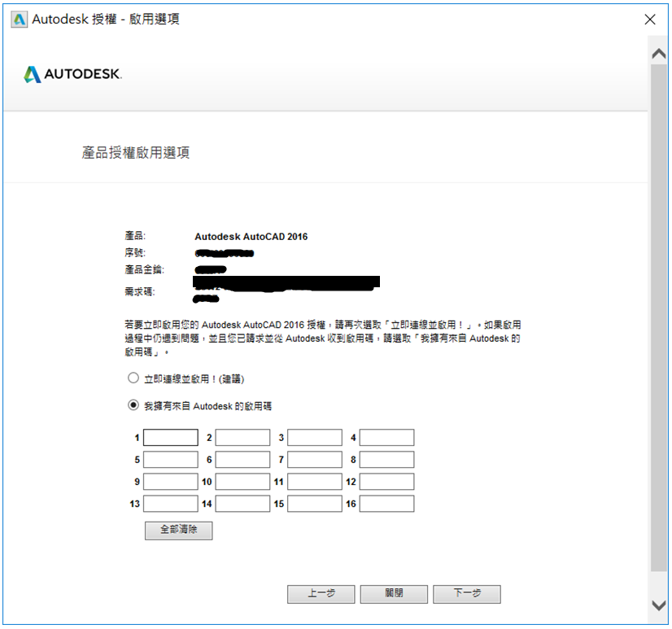Screen dimensions: 672x629
Task: Click activation code field 5
Action: tap(171, 459)
